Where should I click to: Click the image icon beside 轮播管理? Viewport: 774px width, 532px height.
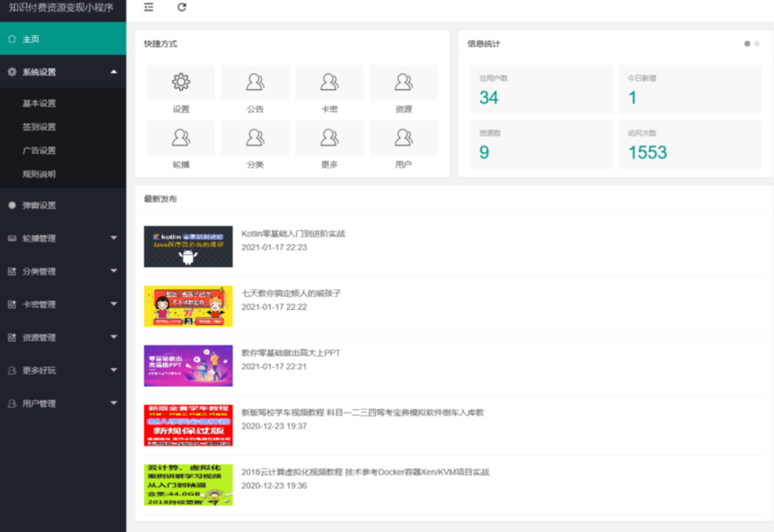(12, 238)
